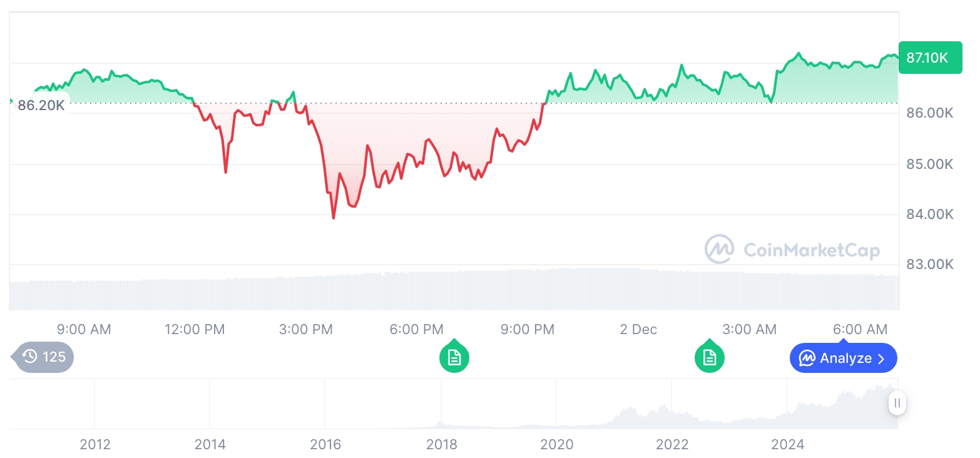Click the 12:00 PM time axis label
Image resolution: width=980 pixels, height=458 pixels.
pyautogui.click(x=195, y=329)
